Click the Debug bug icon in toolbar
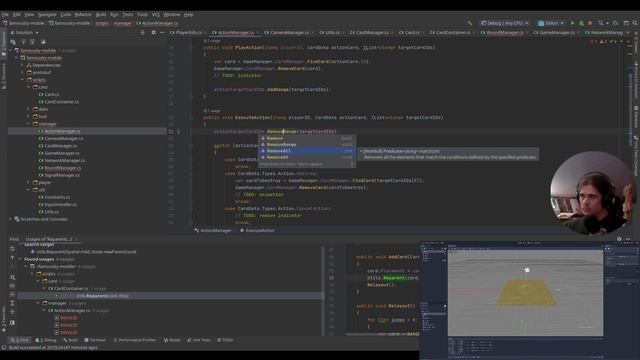640x360 pixels. [x=581, y=23]
